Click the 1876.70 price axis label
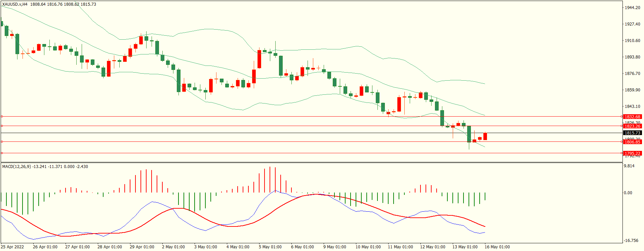The width and height of the screenshot is (644, 251). pos(632,74)
